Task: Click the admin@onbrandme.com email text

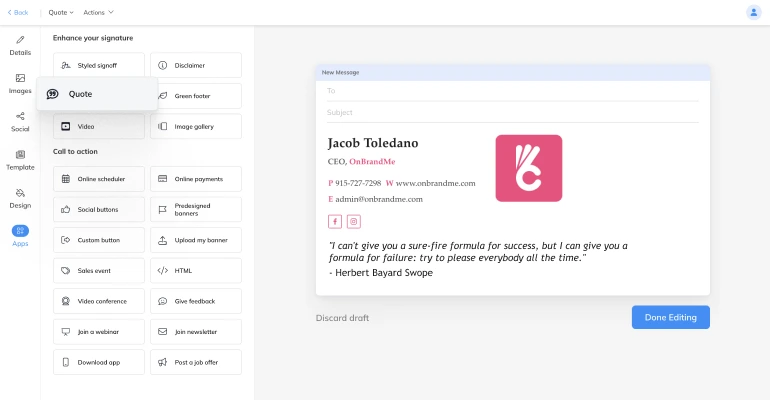Action: pos(379,199)
